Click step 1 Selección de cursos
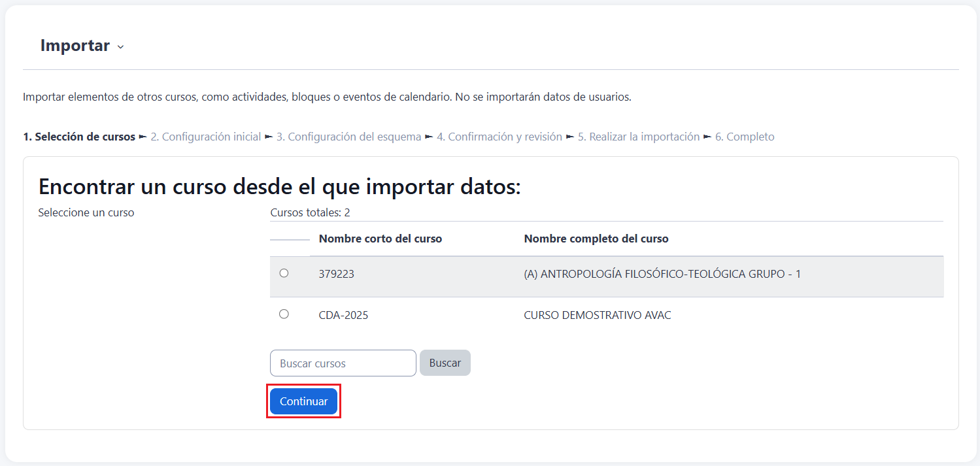 (x=79, y=137)
